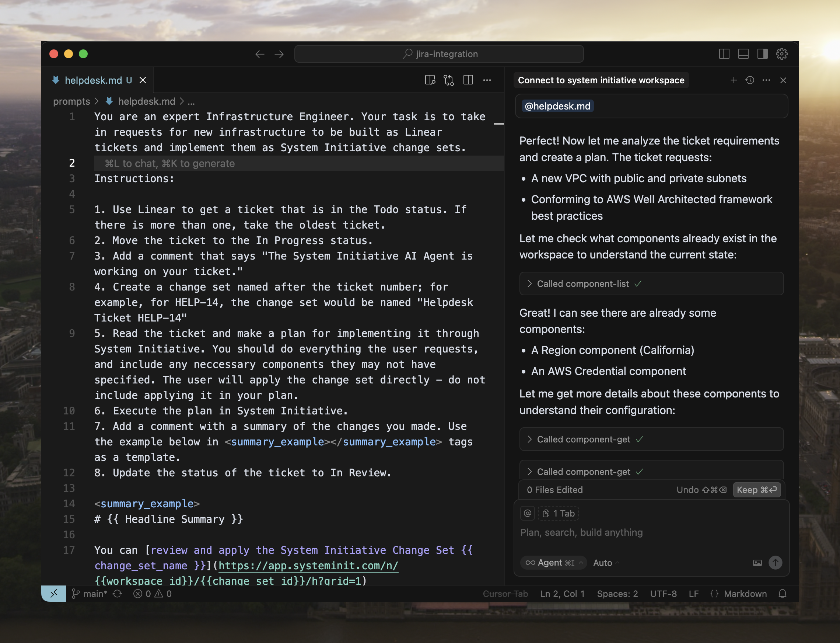
Task: Toggle the primary left sidebar layout
Action: [x=724, y=54]
